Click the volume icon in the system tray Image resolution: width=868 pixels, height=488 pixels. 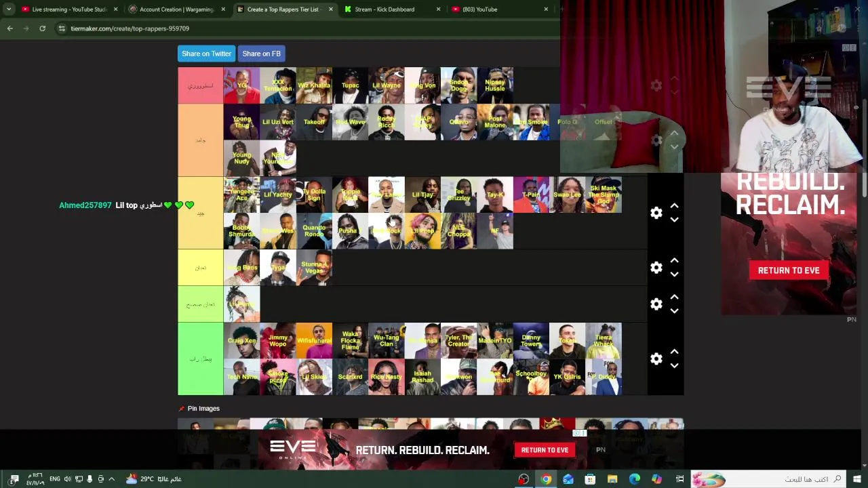click(x=67, y=479)
